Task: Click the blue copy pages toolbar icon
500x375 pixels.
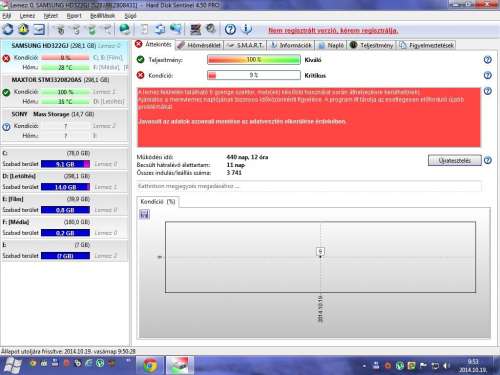Action: (160, 30)
